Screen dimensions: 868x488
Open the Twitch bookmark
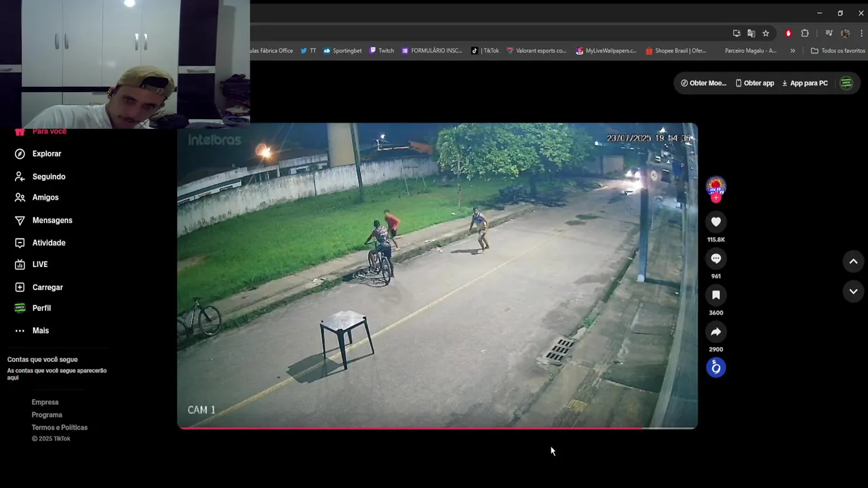pyautogui.click(x=382, y=51)
